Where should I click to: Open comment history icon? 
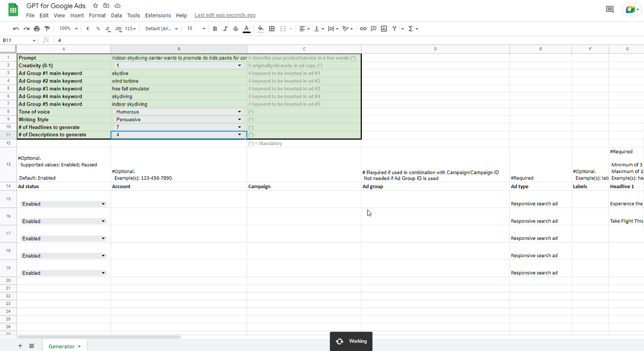coord(610,9)
